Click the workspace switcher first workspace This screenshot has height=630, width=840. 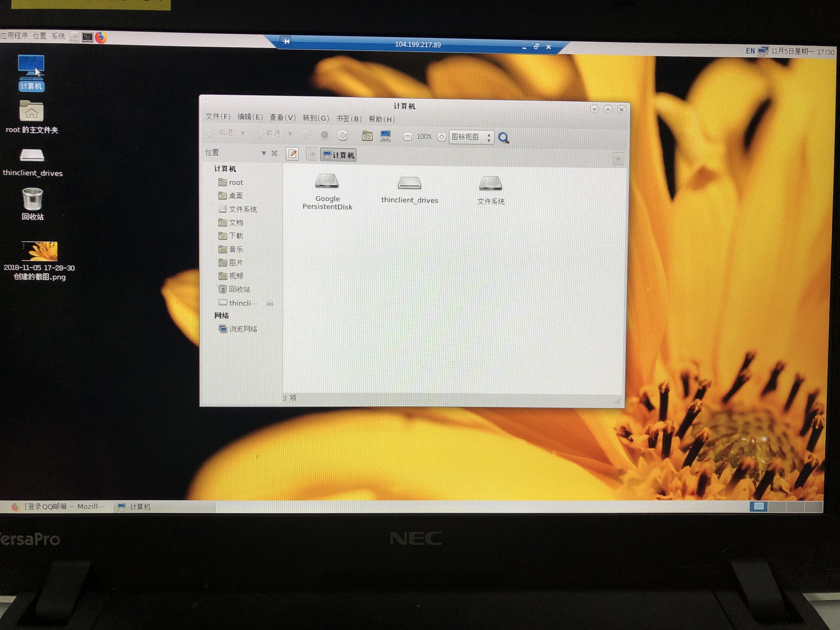coord(758,506)
